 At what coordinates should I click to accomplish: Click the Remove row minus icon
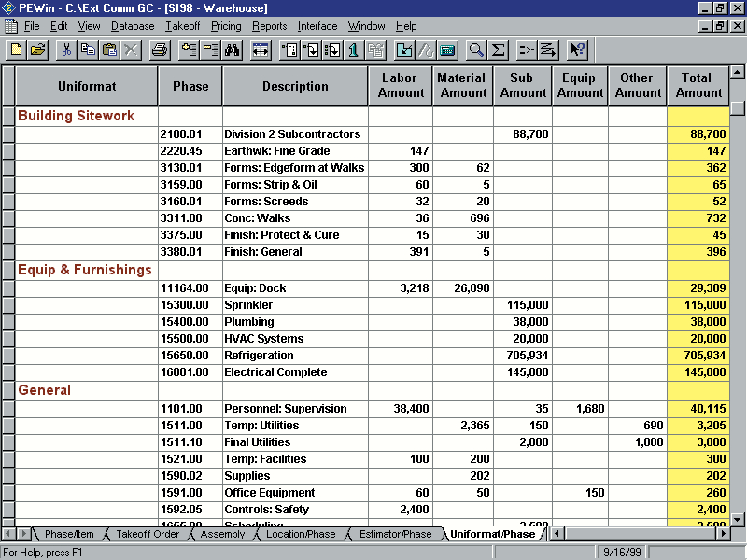point(210,49)
